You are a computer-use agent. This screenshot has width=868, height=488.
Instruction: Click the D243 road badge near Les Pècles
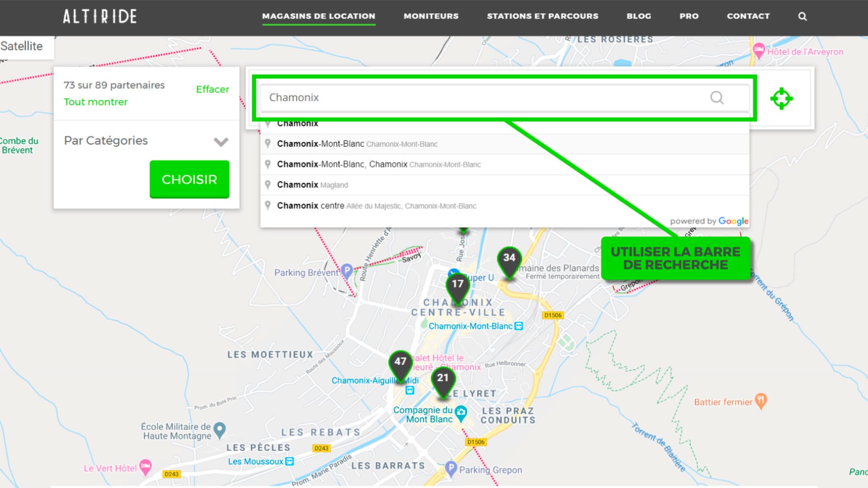(321, 448)
